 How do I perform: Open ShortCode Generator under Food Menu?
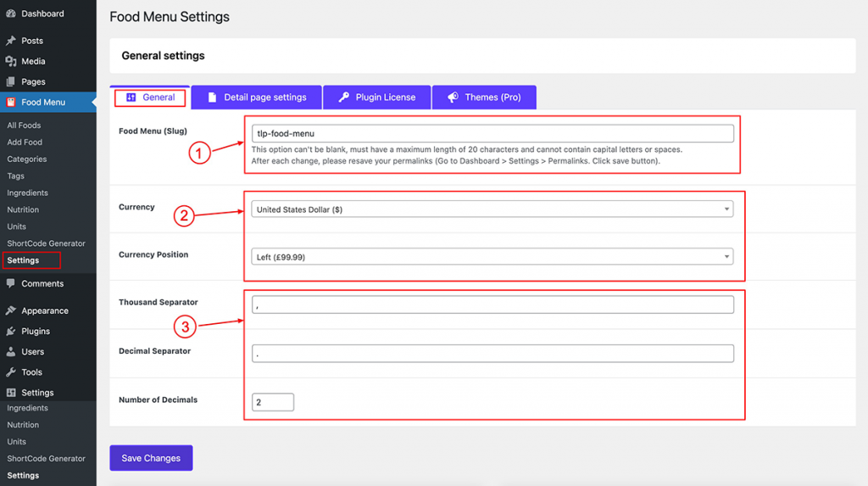(46, 243)
